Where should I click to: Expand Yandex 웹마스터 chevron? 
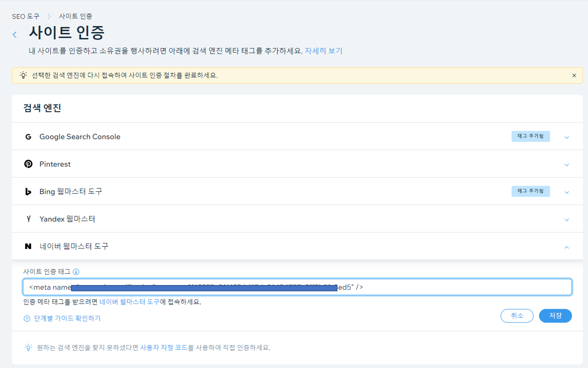coord(567,220)
